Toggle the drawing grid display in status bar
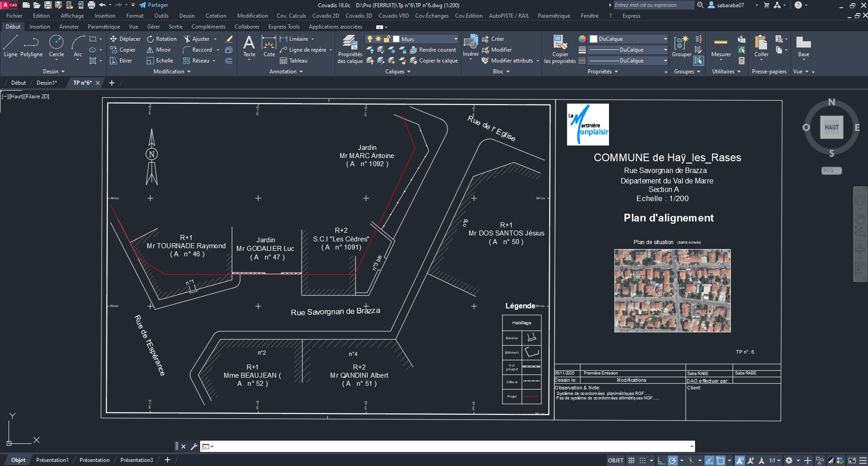Image resolution: width=868 pixels, height=466 pixels. click(631, 461)
